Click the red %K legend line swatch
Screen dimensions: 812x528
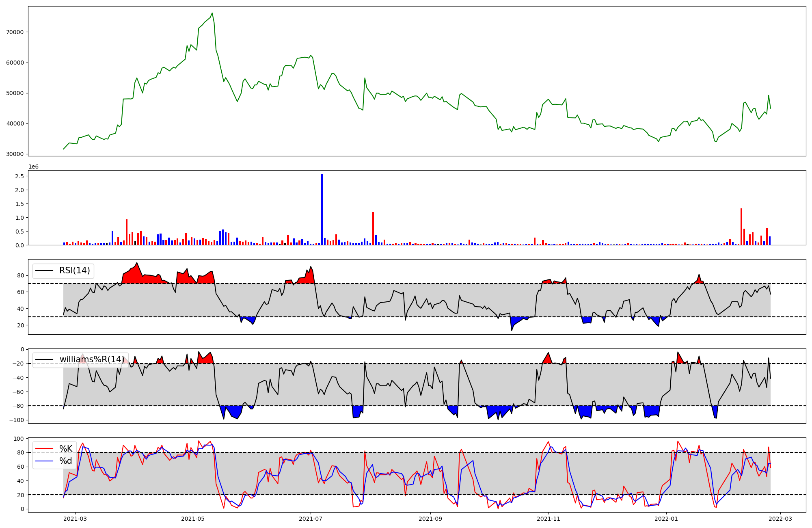44,449
